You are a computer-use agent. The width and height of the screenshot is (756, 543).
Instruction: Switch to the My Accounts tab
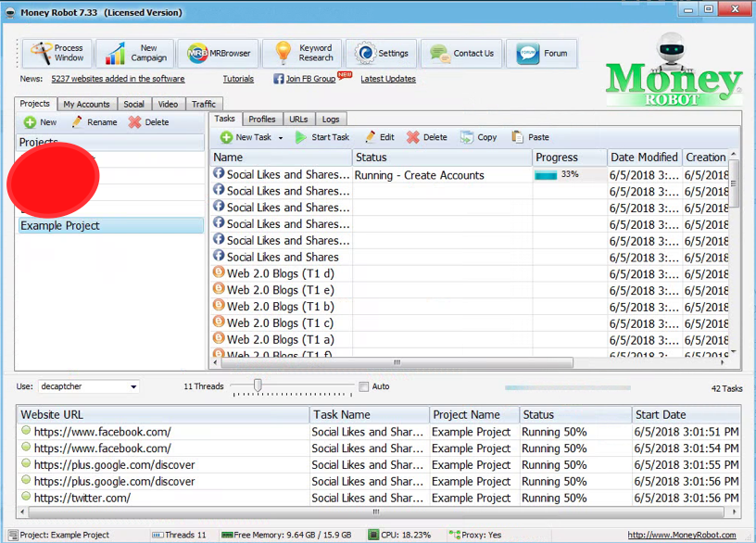[87, 104]
